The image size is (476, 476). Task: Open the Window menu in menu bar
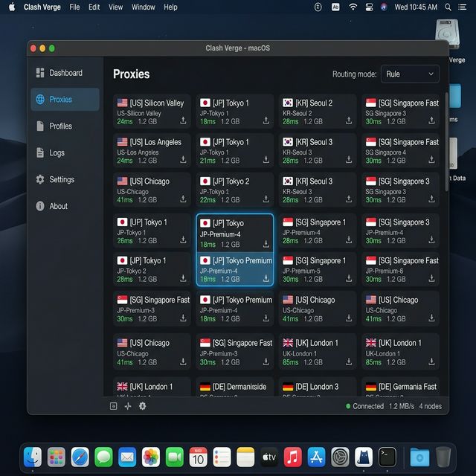coord(143,7)
